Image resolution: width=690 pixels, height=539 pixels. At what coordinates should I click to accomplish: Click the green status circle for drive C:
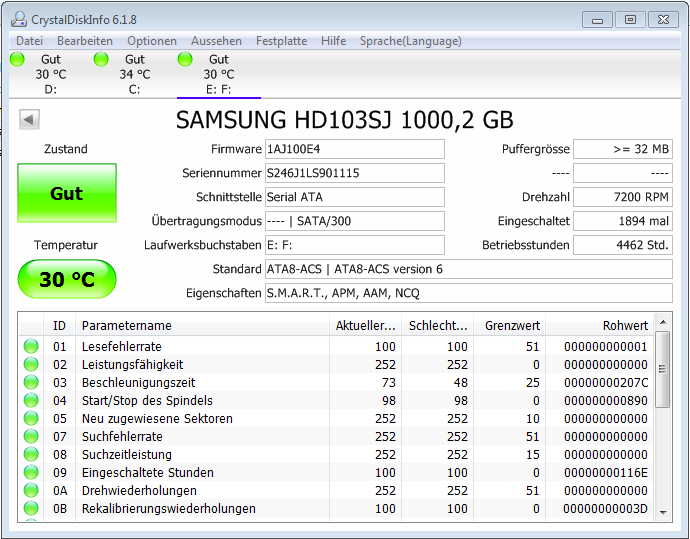(x=101, y=59)
